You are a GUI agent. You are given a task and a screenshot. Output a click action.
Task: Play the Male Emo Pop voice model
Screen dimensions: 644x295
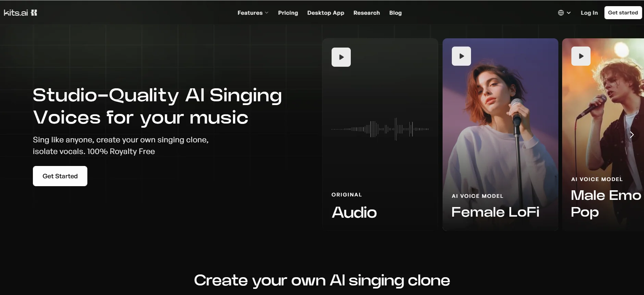581,56
